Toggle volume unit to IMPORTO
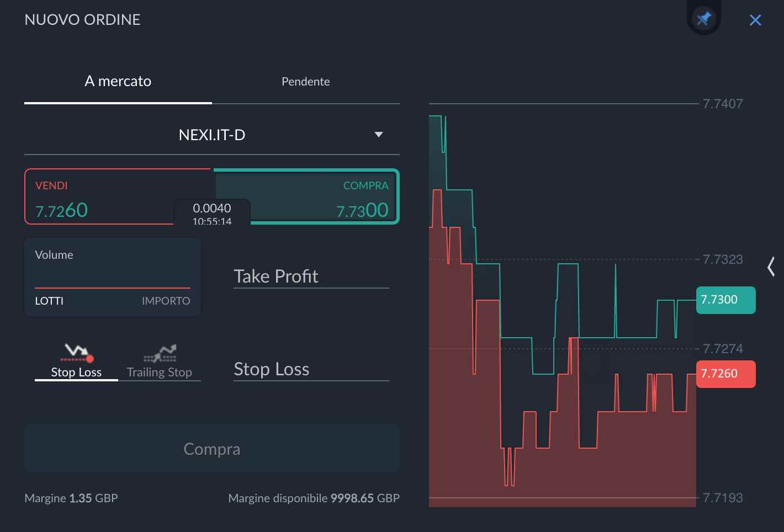 click(166, 301)
